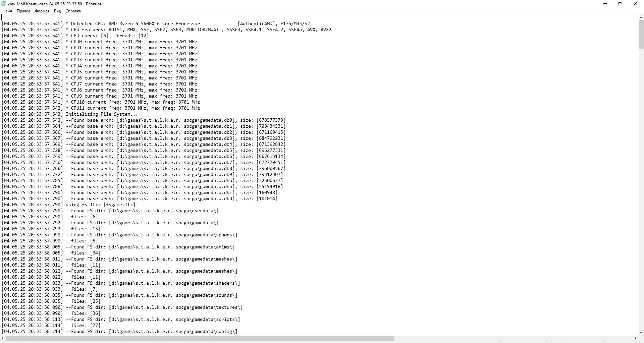Image resolution: width=644 pixels, height=343 pixels.
Task: Open the Справка menu
Action: click(73, 11)
